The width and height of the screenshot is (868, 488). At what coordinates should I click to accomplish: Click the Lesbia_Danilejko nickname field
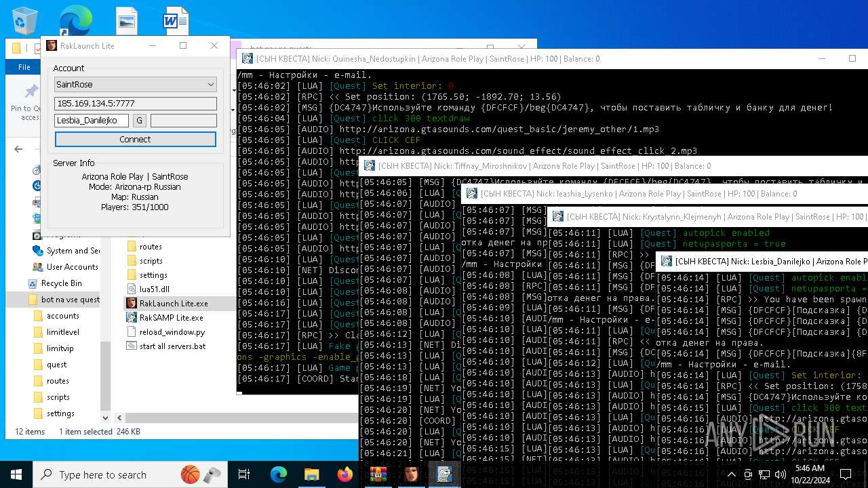[92, 121]
